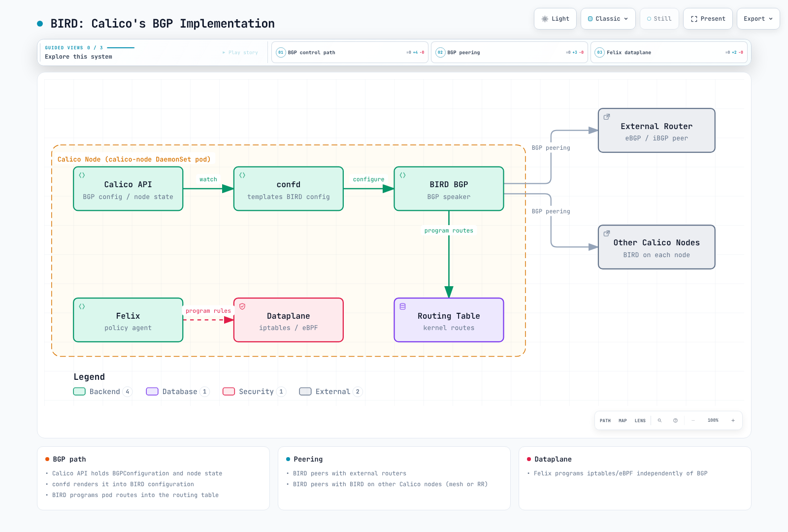788x532 pixels.
Task: Click the BIRD BGP node's code icon
Action: coord(403,175)
